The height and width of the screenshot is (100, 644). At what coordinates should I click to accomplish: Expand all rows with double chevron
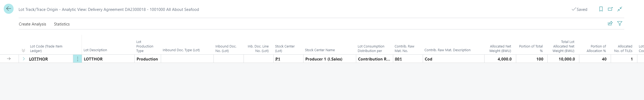23,50
